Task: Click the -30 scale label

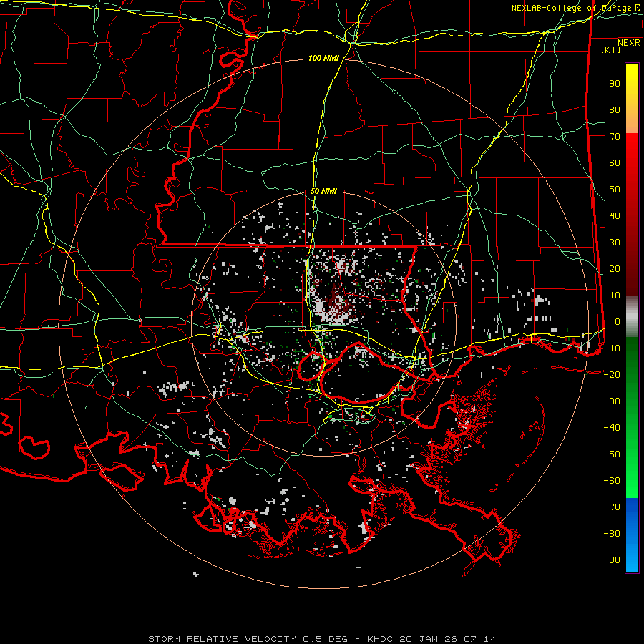Action: pyautogui.click(x=612, y=401)
